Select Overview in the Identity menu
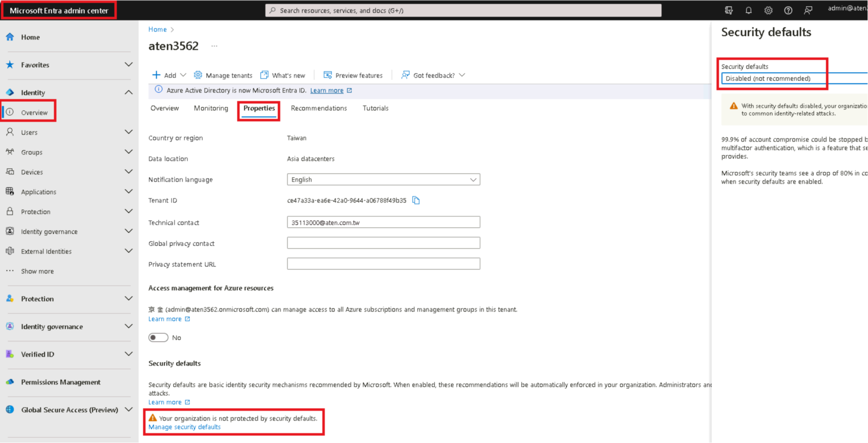The width and height of the screenshot is (868, 443). coord(34,113)
